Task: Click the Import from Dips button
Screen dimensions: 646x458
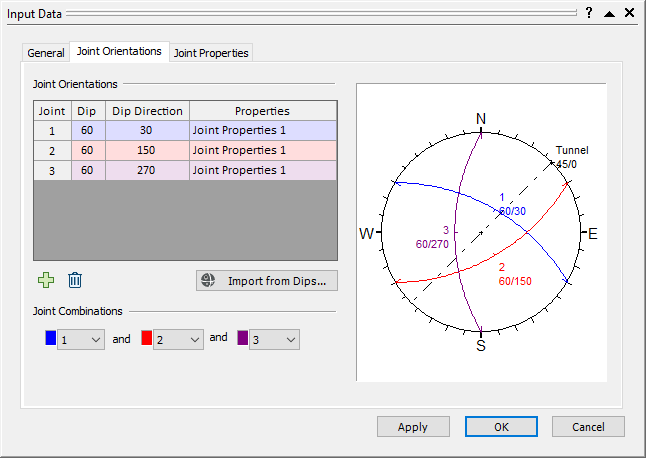Action: [x=267, y=280]
